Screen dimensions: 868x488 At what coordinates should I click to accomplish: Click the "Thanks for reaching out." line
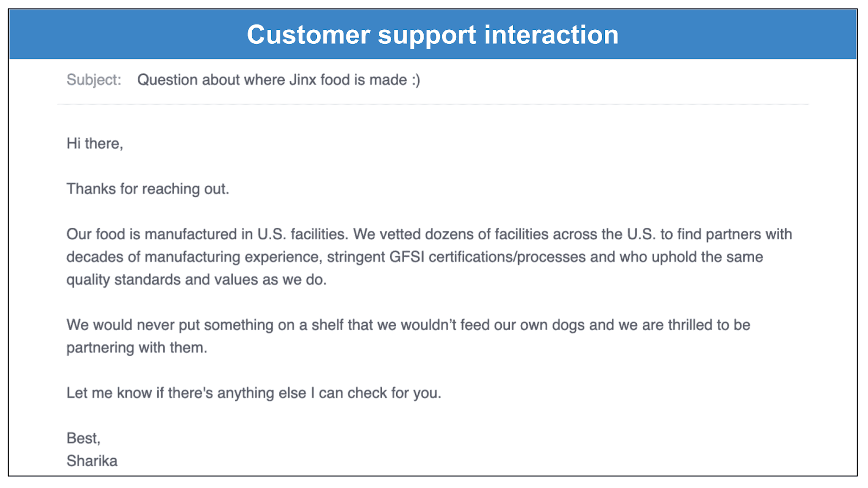coord(148,189)
